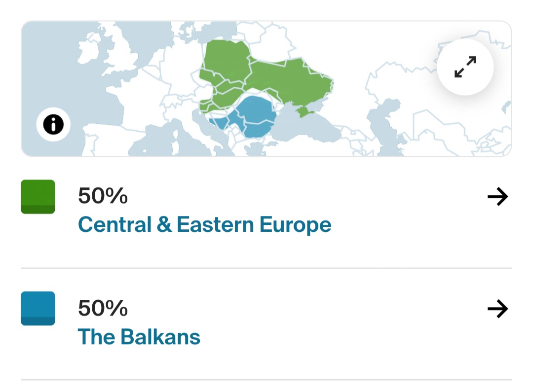Tap the arrow beside The Balkans

[497, 309]
